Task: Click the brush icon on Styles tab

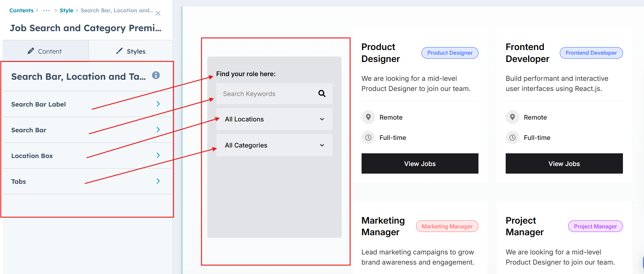Action: (x=119, y=51)
